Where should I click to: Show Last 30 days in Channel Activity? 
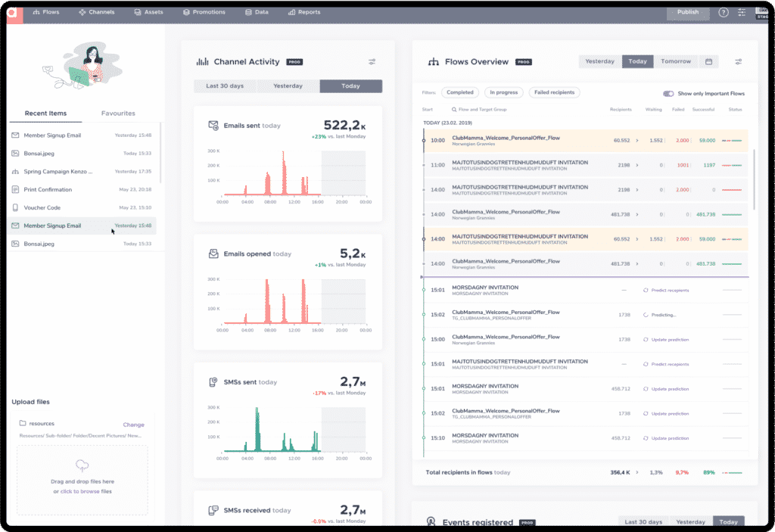[225, 86]
